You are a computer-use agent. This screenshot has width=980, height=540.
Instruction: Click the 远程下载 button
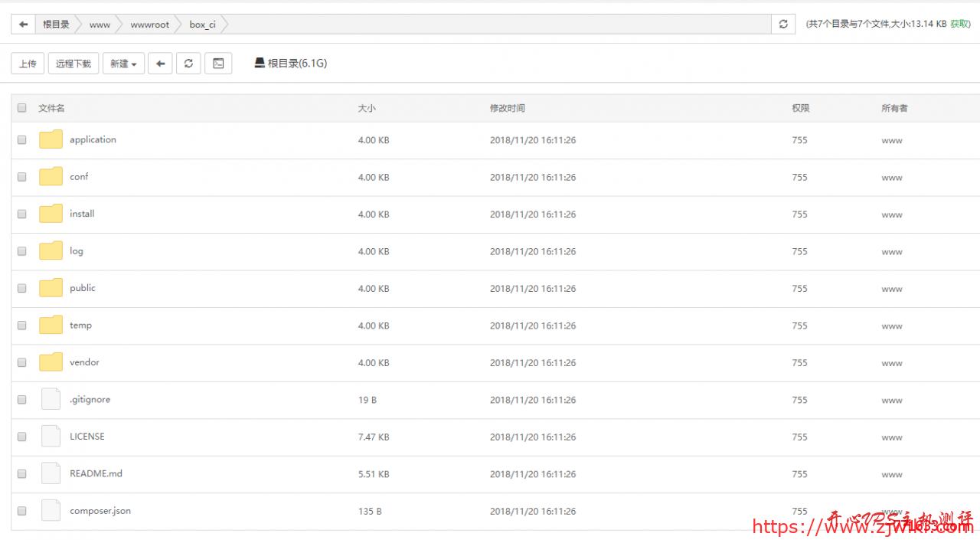[73, 64]
